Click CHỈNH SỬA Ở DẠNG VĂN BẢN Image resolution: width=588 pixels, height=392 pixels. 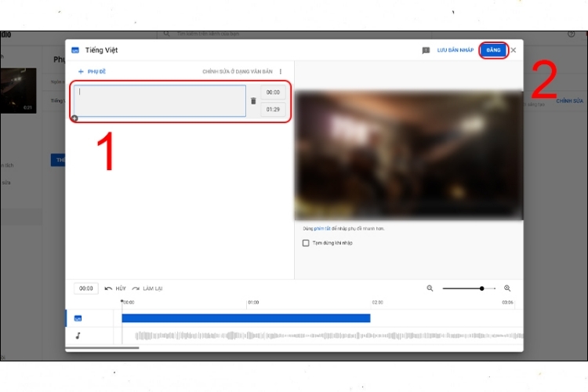click(x=238, y=71)
